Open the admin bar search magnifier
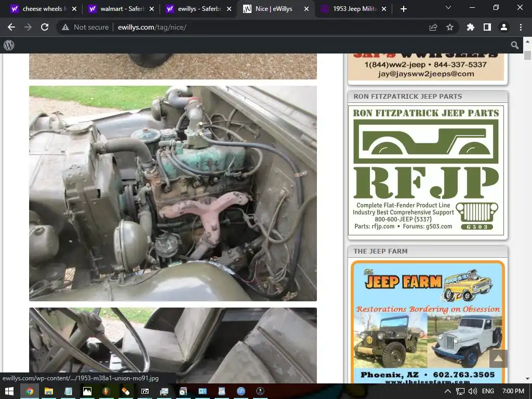 coord(515,45)
